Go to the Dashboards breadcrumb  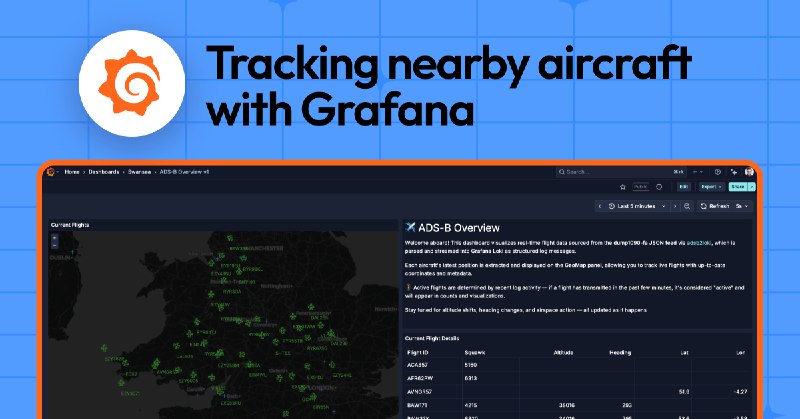(x=104, y=172)
